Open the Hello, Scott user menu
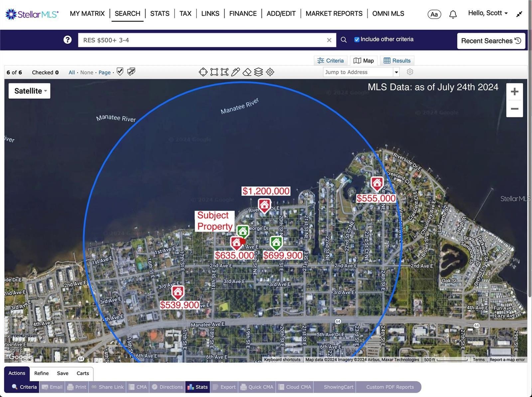The image size is (532, 397). coord(487,13)
